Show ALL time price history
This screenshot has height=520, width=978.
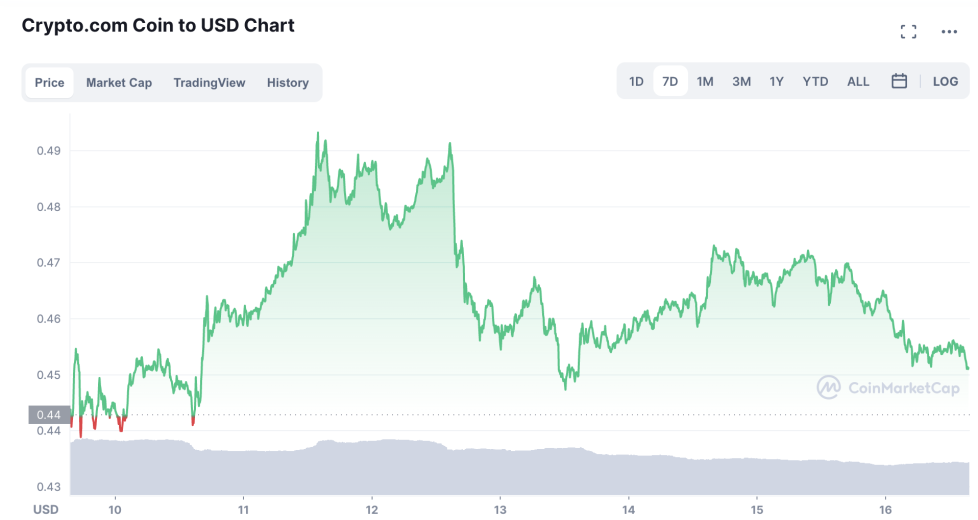pyautogui.click(x=858, y=82)
